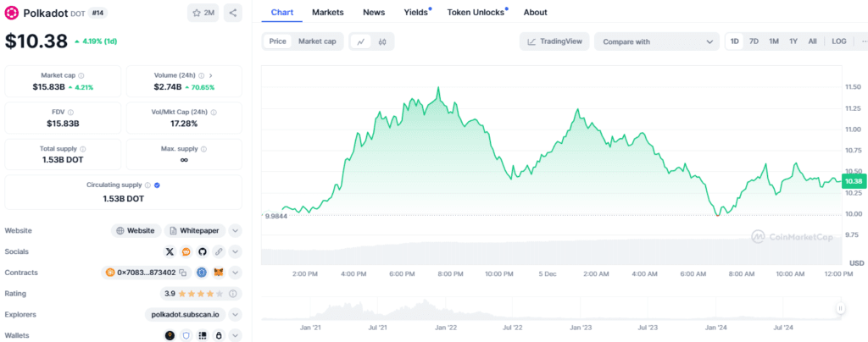Open the News tab
The height and width of the screenshot is (342, 868).
coord(374,12)
